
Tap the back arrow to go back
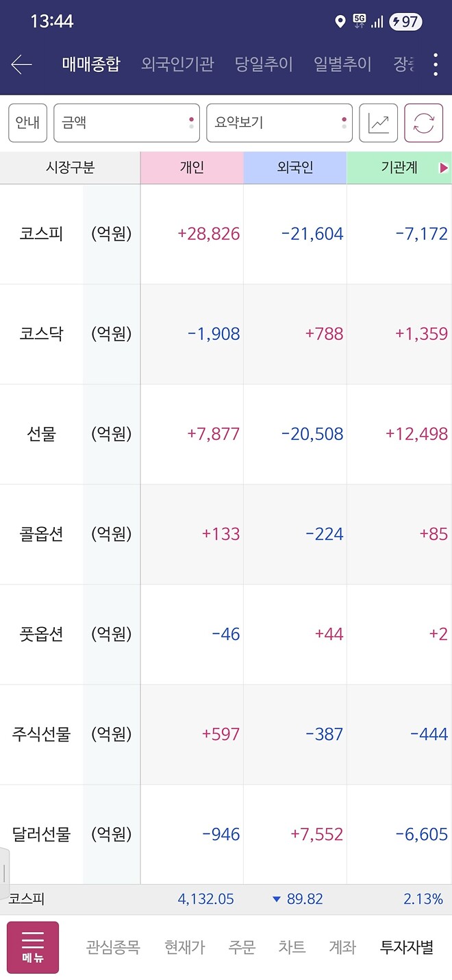(21, 64)
